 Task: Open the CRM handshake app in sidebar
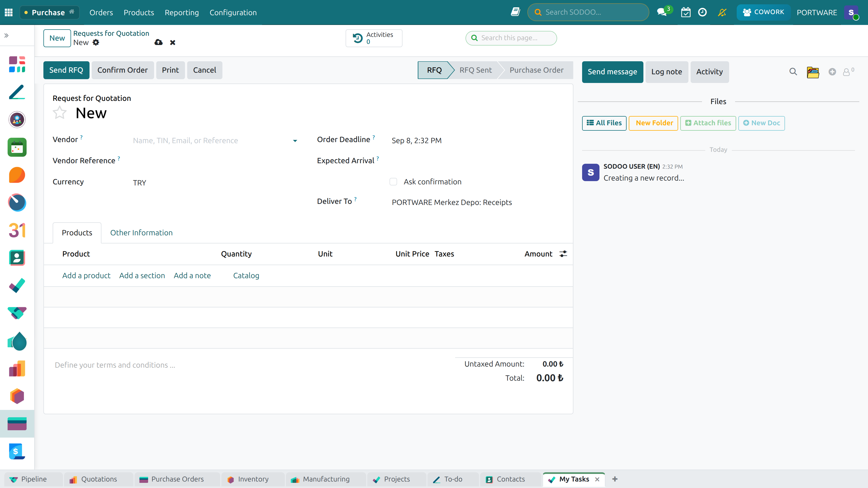click(17, 313)
